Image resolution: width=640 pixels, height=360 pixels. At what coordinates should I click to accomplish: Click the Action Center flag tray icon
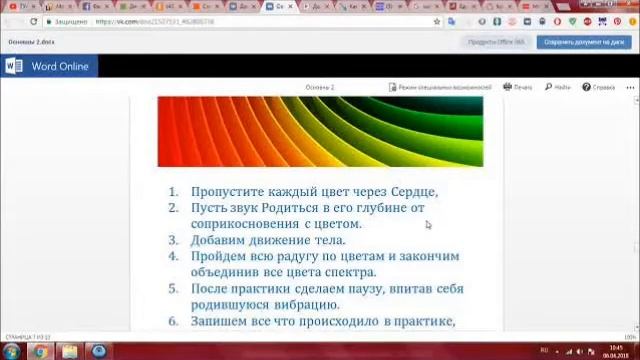(x=591, y=351)
